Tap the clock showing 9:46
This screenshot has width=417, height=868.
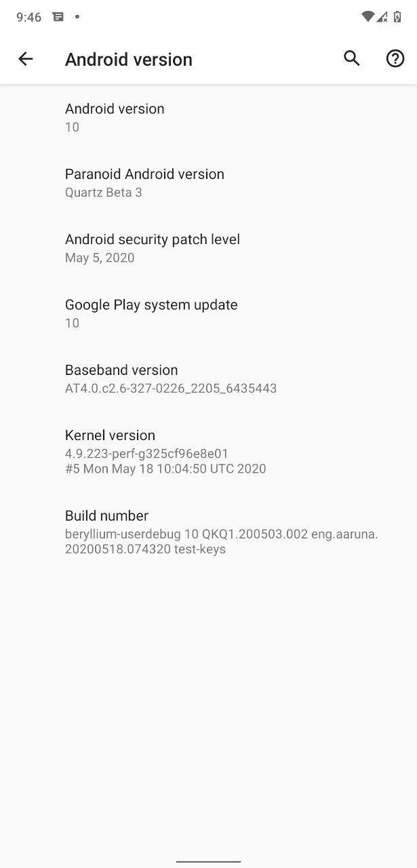tap(28, 17)
